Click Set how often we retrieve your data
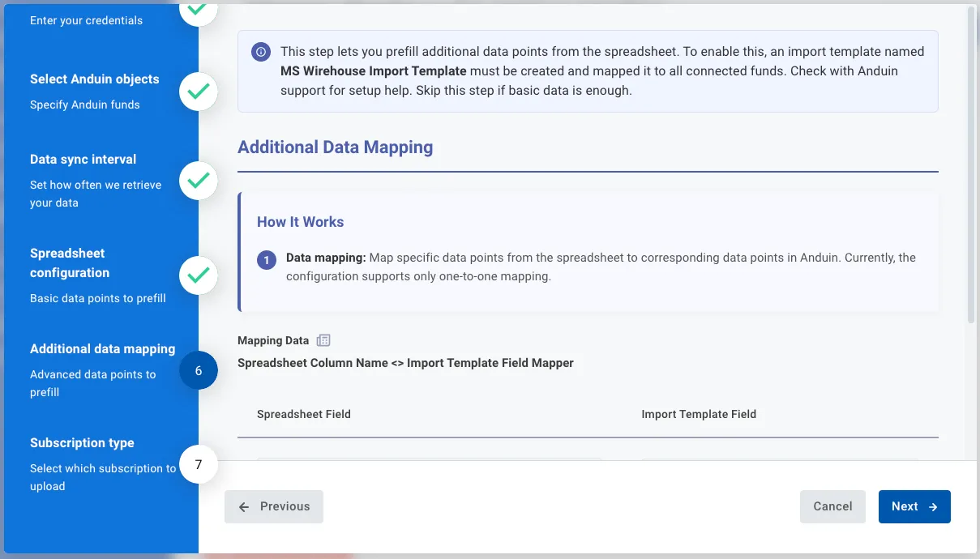The width and height of the screenshot is (980, 559). (96, 194)
